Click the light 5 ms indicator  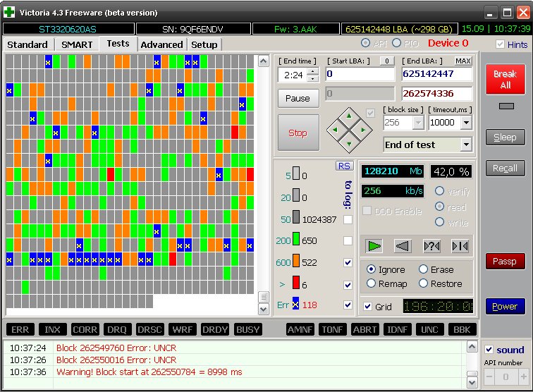coord(295,173)
